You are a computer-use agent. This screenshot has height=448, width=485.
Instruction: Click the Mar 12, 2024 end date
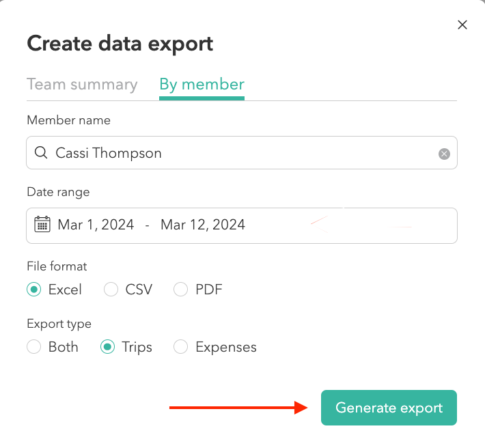[203, 225]
